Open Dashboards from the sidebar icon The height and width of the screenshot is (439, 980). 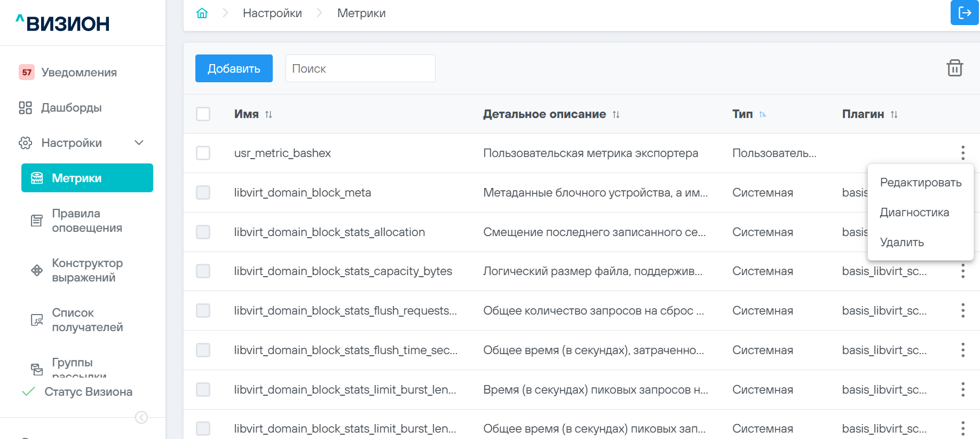pos(26,108)
